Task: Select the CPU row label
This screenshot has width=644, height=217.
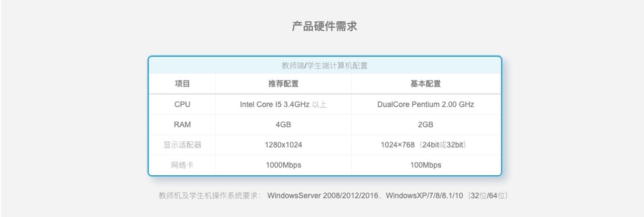Action: [182, 105]
